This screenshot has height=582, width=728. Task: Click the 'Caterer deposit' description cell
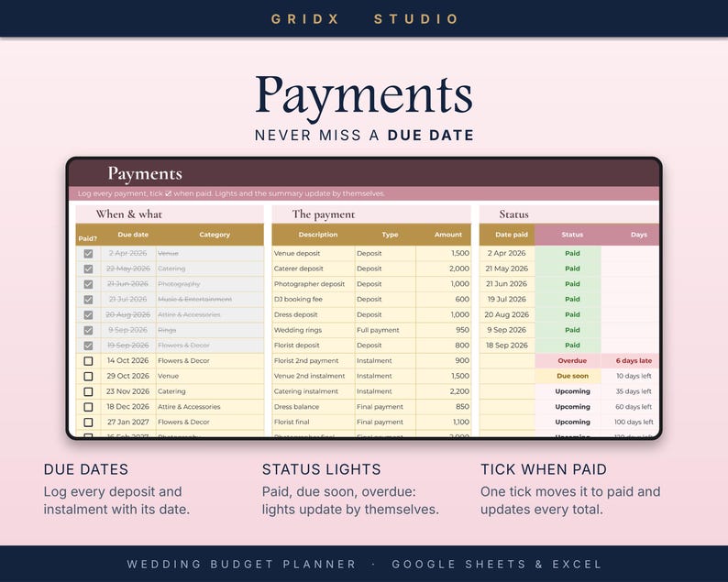314,269
